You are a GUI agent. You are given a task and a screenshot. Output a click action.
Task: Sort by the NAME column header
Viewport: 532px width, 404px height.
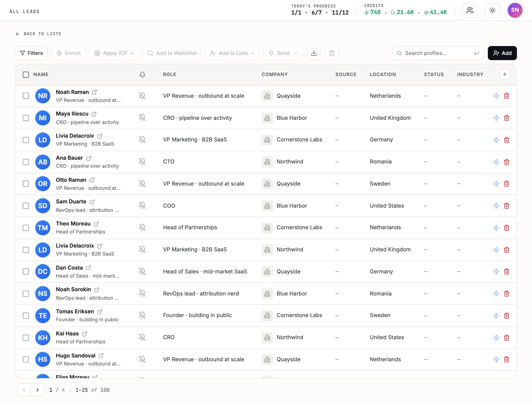coord(41,74)
